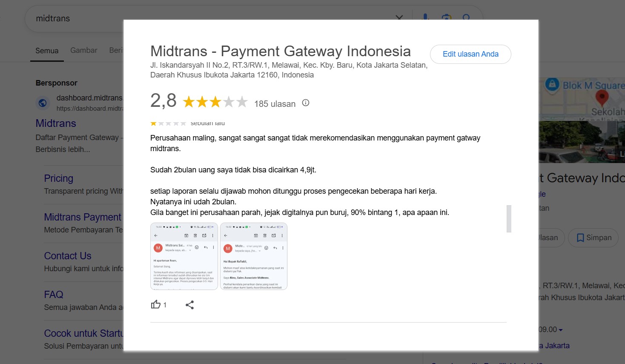Start voice search with microphone icon

[425, 18]
